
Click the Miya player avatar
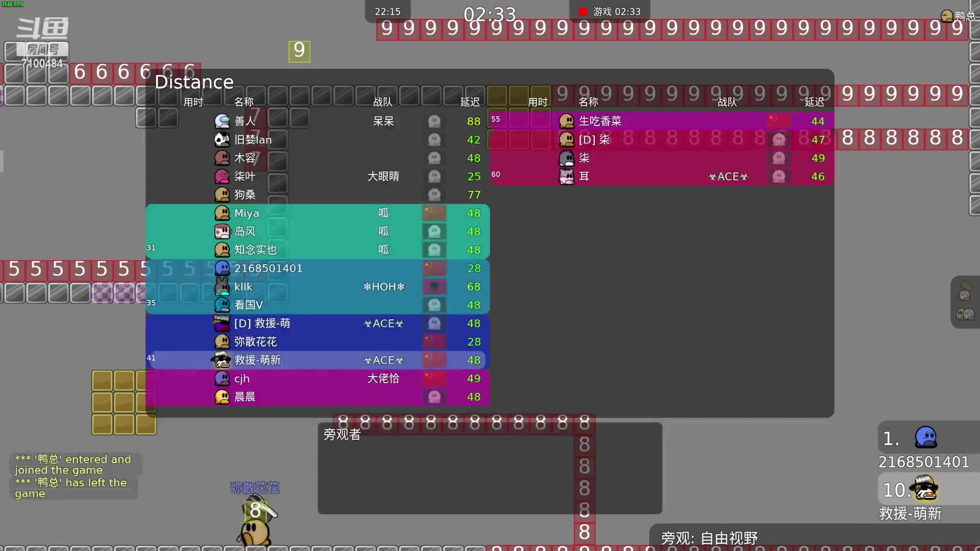pos(222,213)
